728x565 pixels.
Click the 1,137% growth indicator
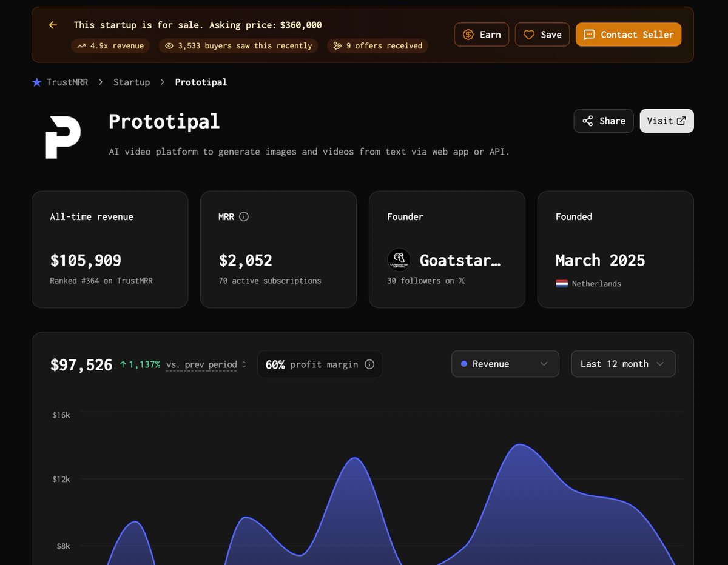pyautogui.click(x=140, y=364)
